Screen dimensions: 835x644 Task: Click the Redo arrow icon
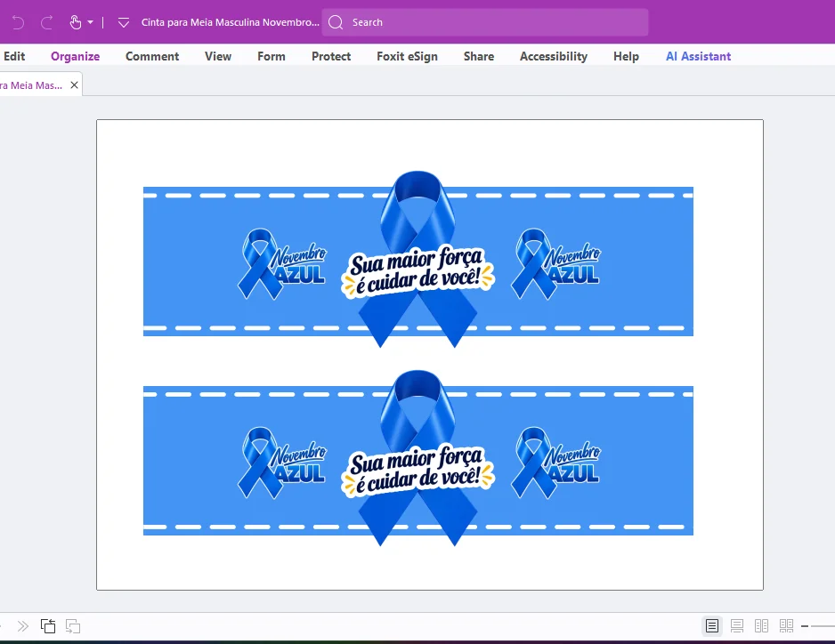tap(47, 22)
